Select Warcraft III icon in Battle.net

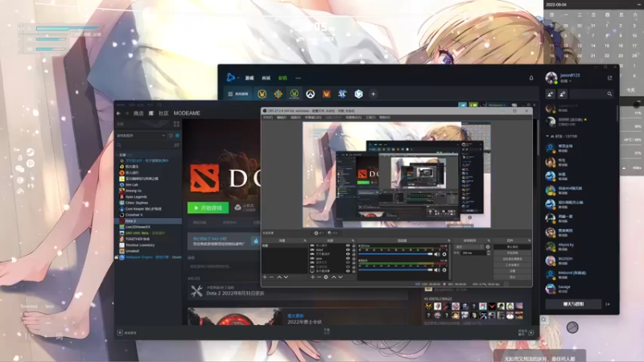[326, 94]
